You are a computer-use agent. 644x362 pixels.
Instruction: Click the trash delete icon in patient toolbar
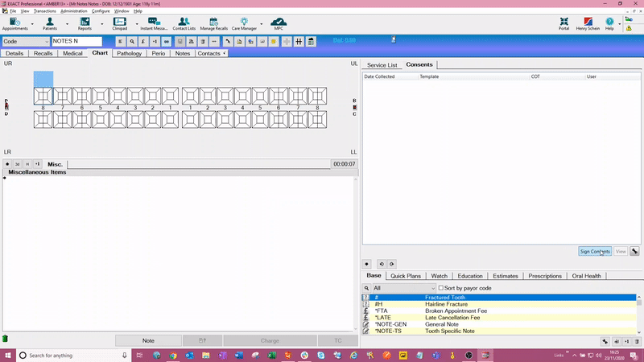[x=203, y=42]
